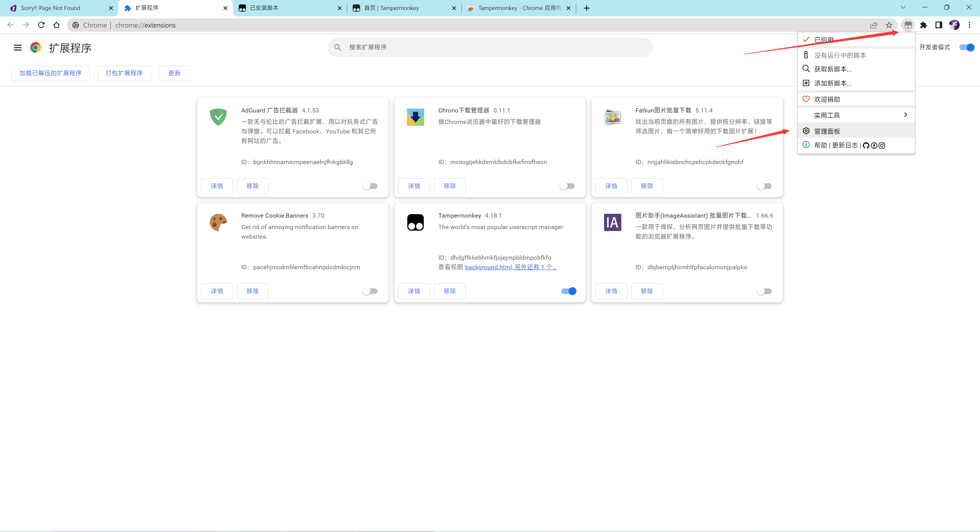
Task: Switch to 首页 | Tampermonkey tab
Action: click(x=404, y=8)
